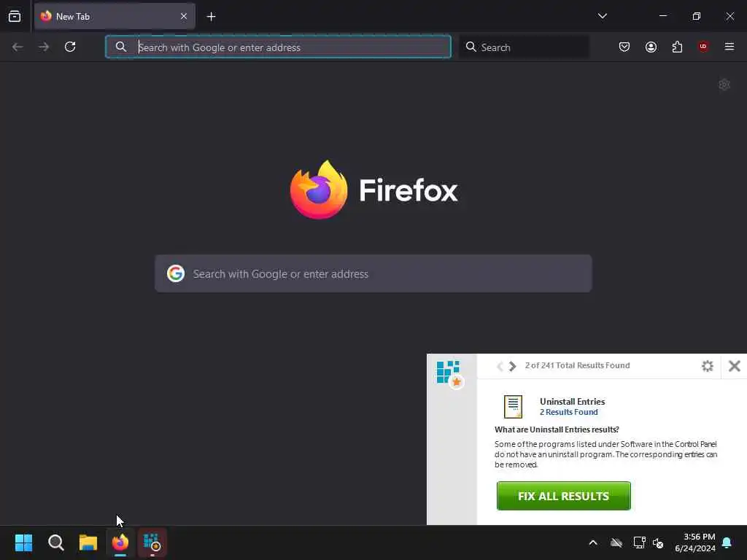
Task: Open the Firefox application menu
Action: point(729,47)
